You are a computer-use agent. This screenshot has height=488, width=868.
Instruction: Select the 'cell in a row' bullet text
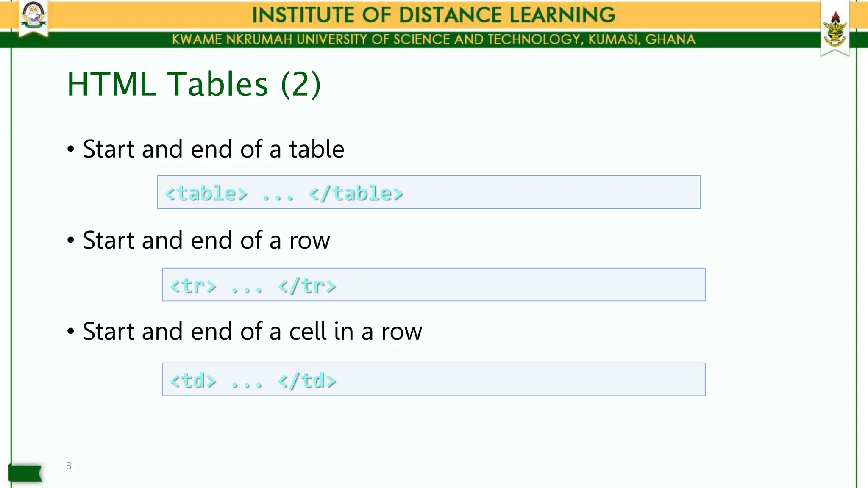[356, 331]
